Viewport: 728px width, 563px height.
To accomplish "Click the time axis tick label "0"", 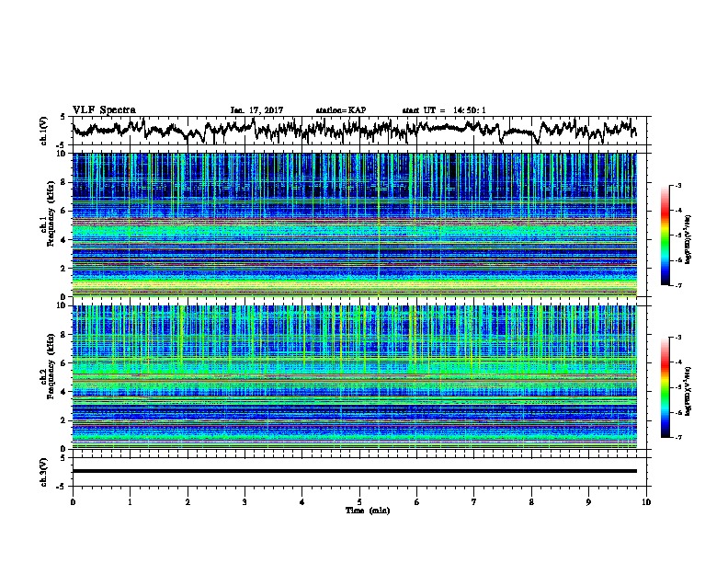I will pos(73,502).
